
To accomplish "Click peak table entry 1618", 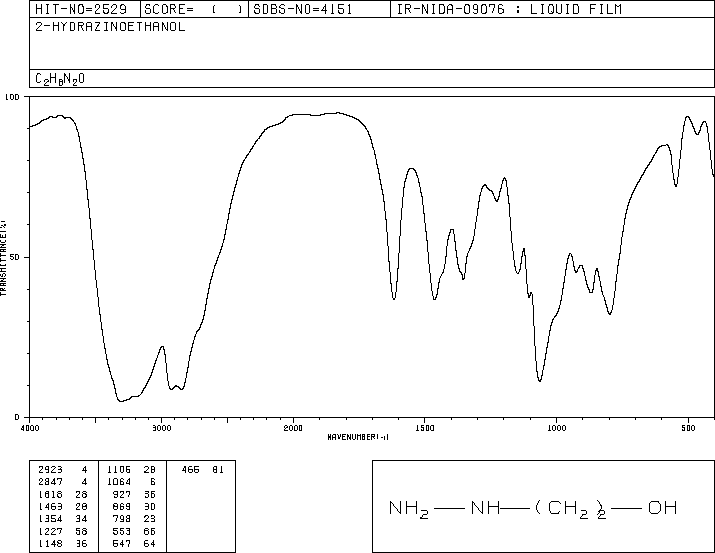I will [51, 494].
